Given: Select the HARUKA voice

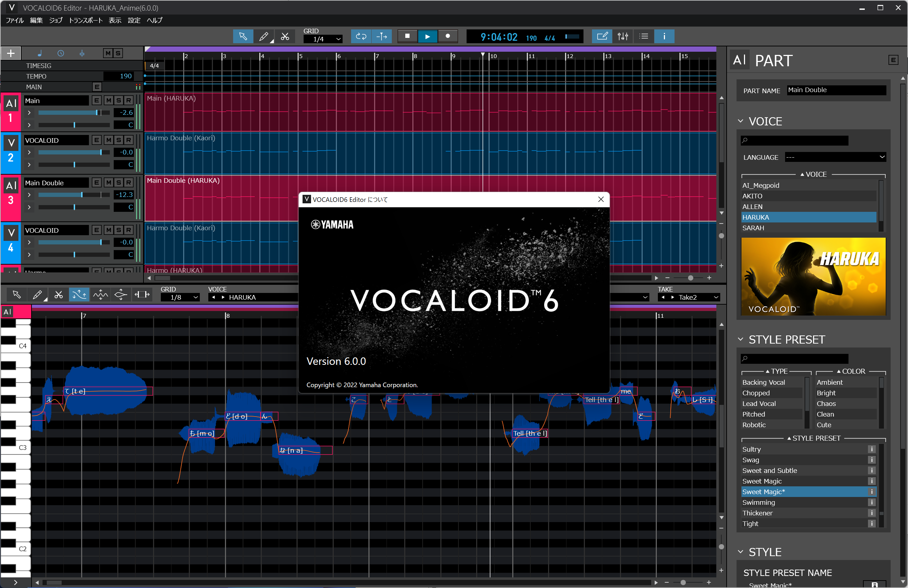Looking at the screenshot, I should pyautogui.click(x=808, y=217).
